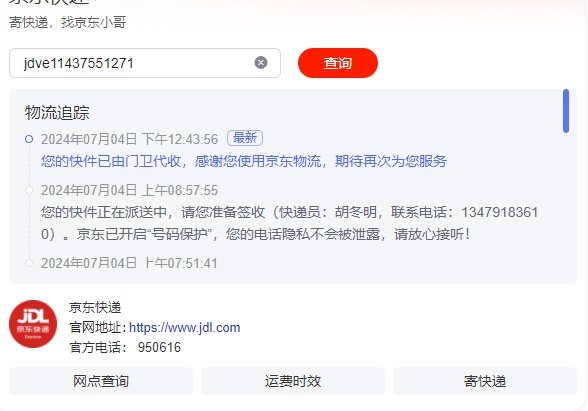This screenshot has height=411, width=588.
Task: Open 运费时效 shipping cost and time
Action: 293,381
